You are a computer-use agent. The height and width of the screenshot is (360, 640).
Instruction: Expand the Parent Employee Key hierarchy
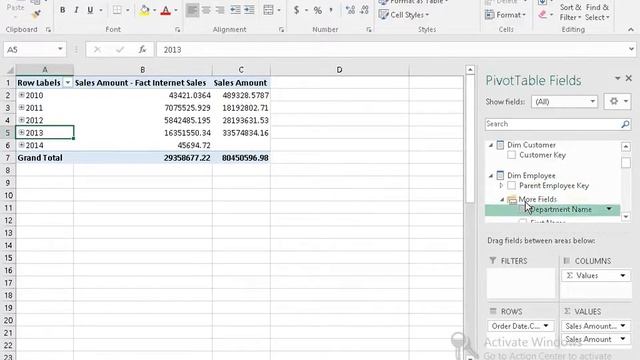(x=502, y=186)
